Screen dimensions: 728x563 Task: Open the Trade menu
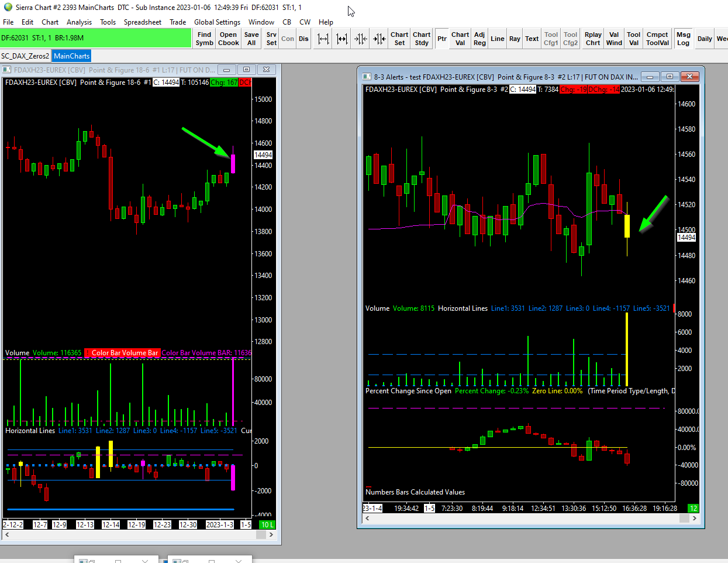pos(178,22)
